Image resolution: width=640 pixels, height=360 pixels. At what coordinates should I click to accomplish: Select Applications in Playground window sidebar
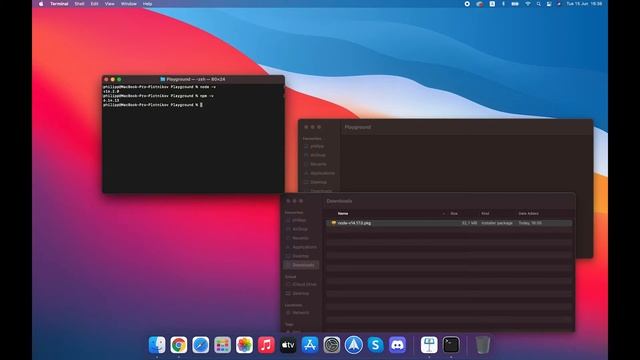point(322,173)
